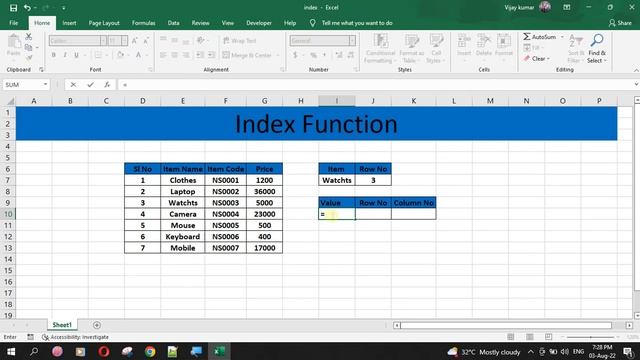Open the Share button

pos(620,23)
